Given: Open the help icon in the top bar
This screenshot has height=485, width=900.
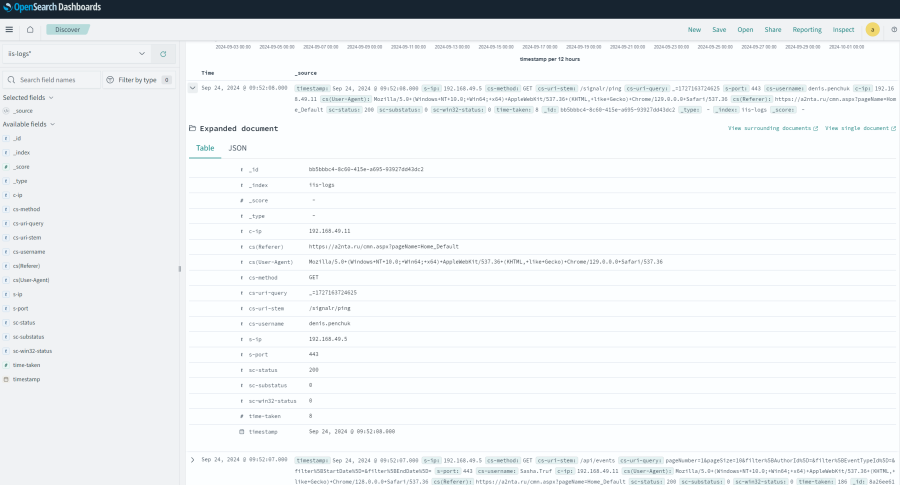Looking at the screenshot, I should click(894, 30).
